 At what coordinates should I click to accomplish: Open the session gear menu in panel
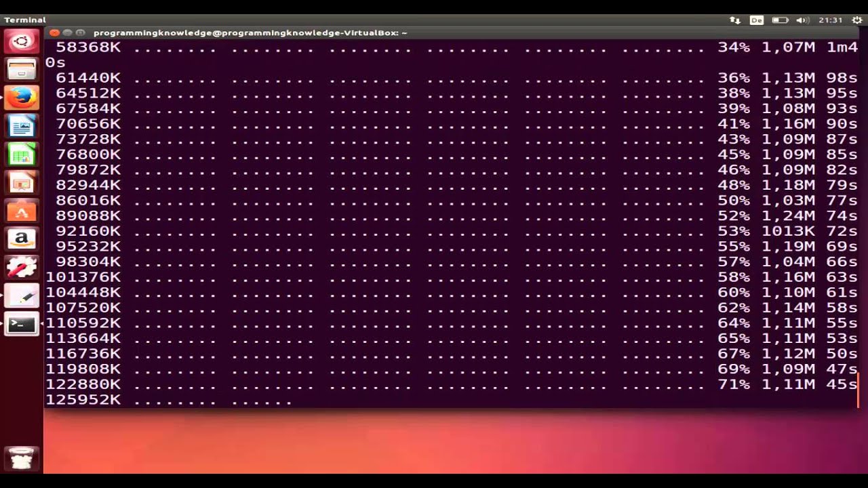click(x=856, y=20)
